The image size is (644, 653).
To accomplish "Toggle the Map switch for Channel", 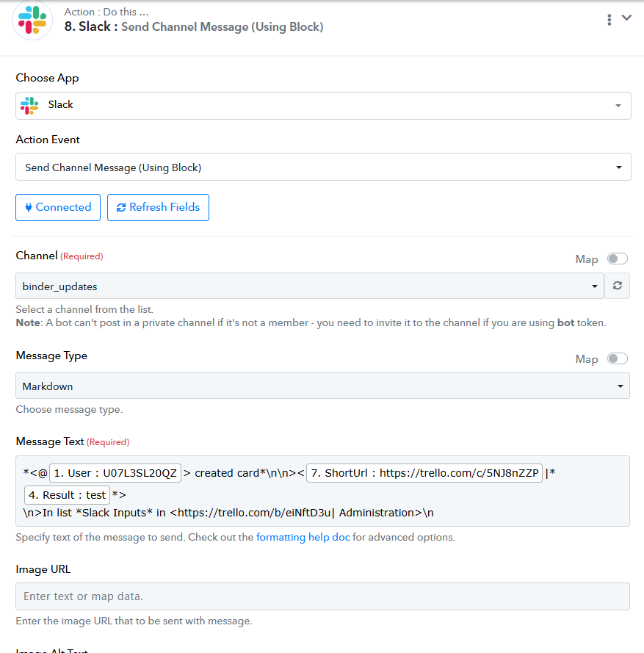I will (x=617, y=259).
